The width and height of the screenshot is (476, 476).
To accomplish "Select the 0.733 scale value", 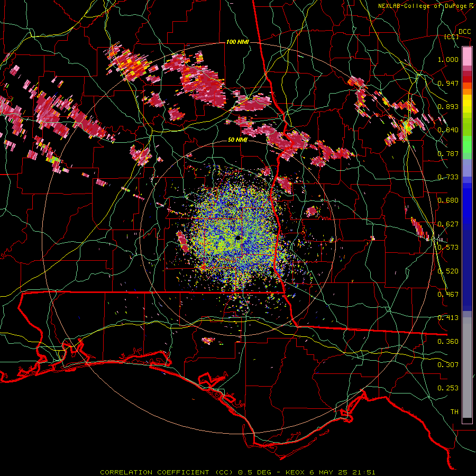I will pyautogui.click(x=448, y=177).
